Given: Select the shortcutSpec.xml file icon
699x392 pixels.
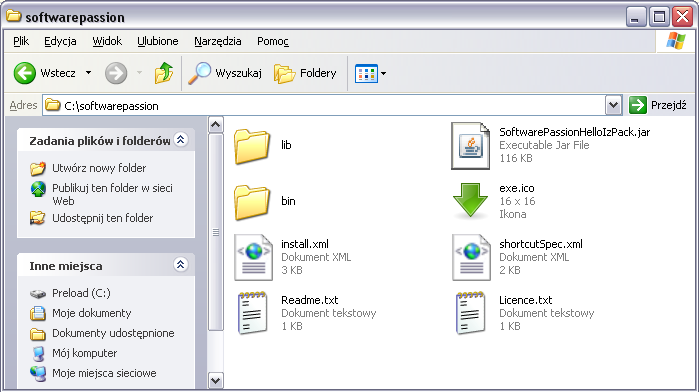Looking at the screenshot, I should [472, 257].
